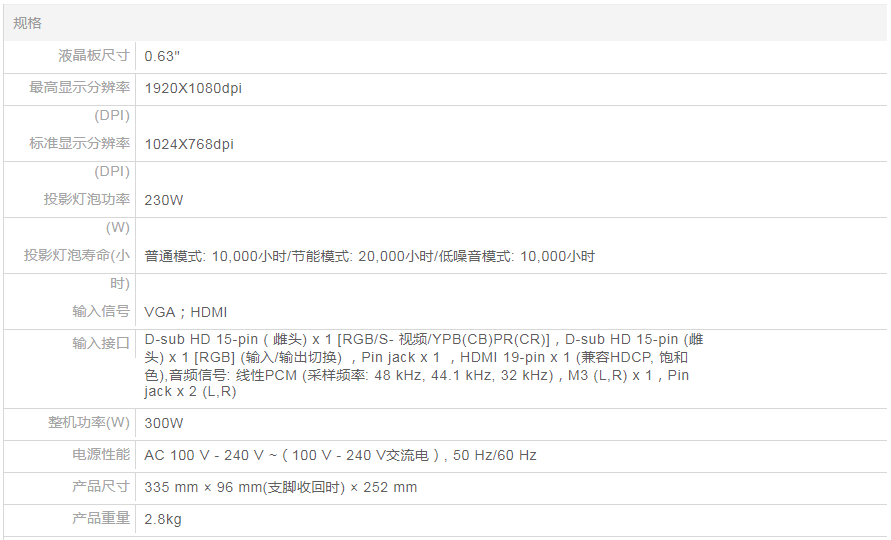
Task: Select the 输入信号 label
Action: tap(101, 312)
